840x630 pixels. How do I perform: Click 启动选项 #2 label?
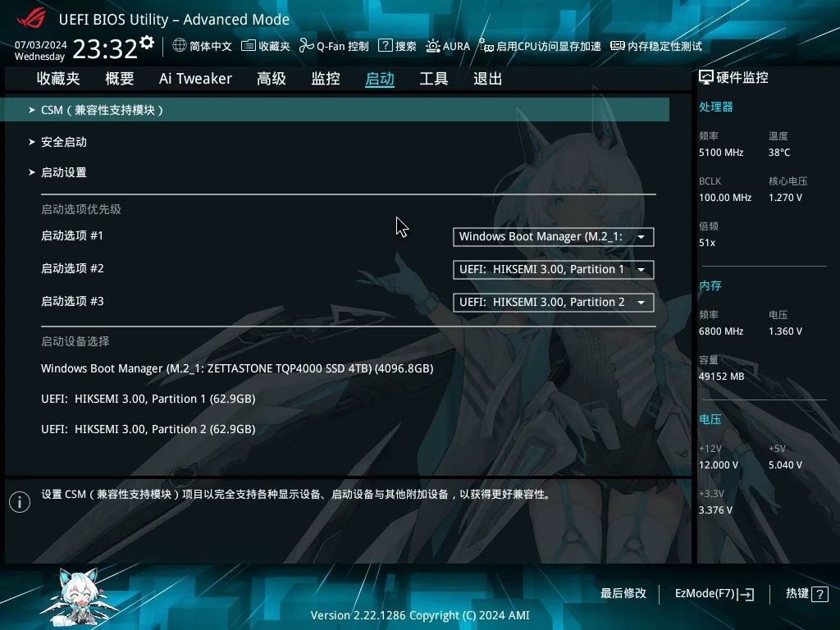[72, 268]
